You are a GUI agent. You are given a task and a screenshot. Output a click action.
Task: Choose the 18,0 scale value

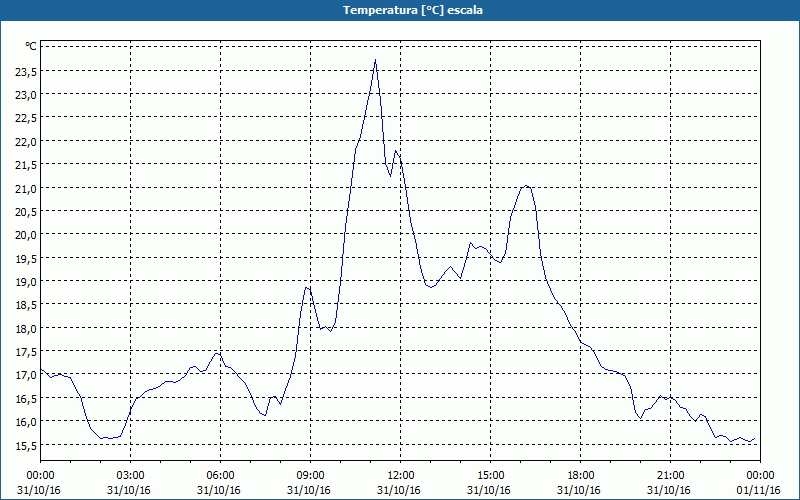tap(26, 329)
